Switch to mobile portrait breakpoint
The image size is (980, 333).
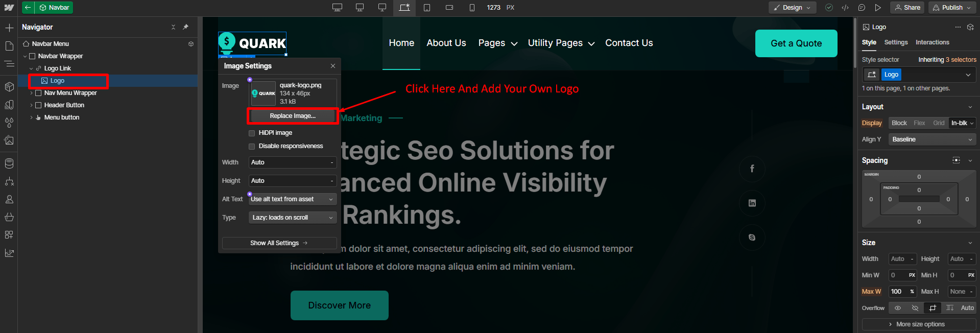click(x=472, y=8)
